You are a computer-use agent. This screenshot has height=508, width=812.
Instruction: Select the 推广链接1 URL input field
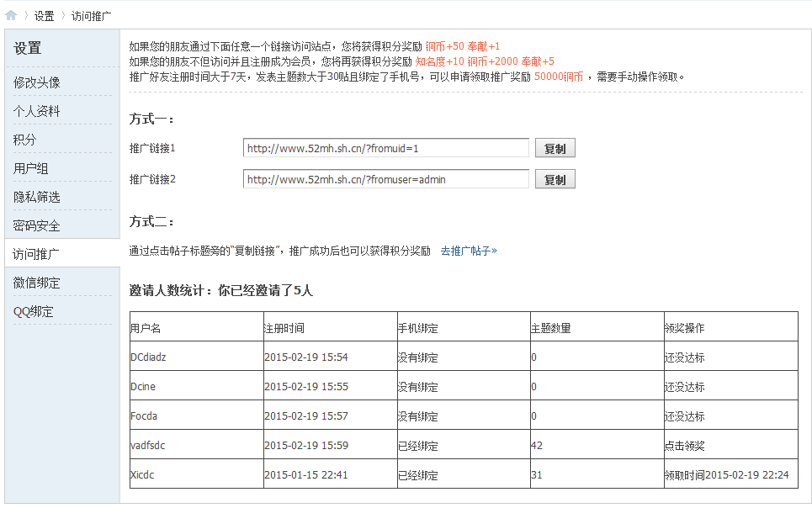click(385, 147)
